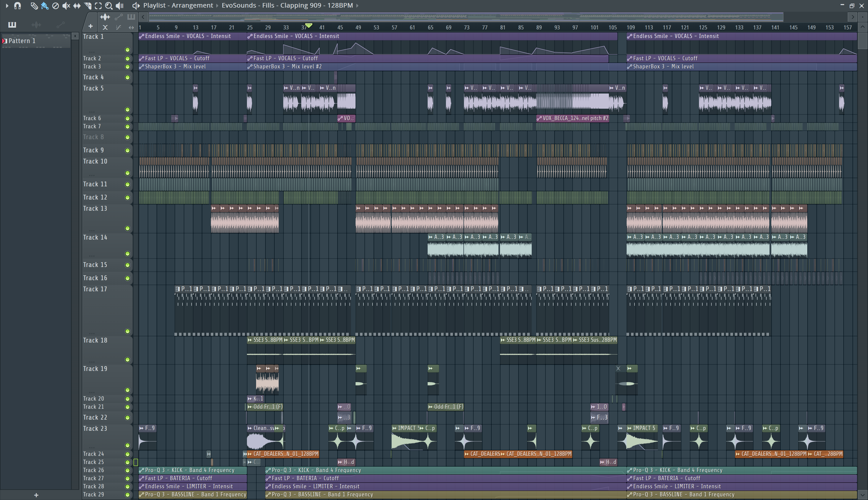Mute Track 8 via its green LED
The image size is (868, 500).
click(x=128, y=137)
